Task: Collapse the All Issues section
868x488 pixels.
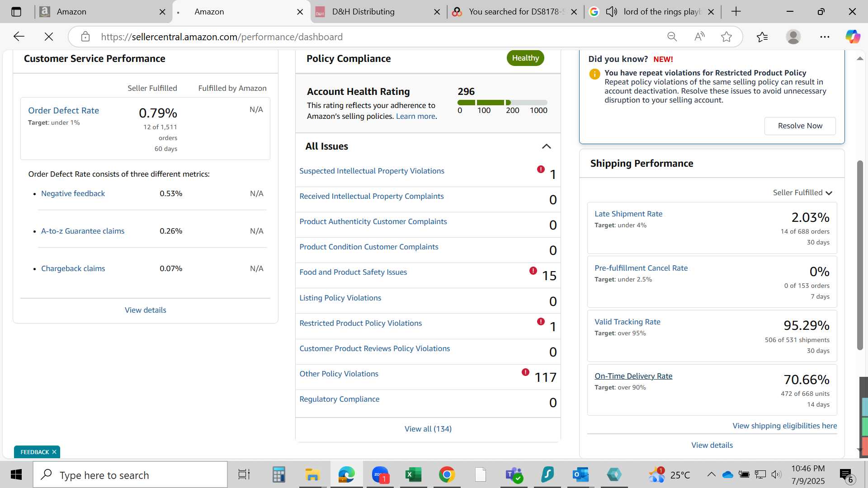Action: point(547,146)
